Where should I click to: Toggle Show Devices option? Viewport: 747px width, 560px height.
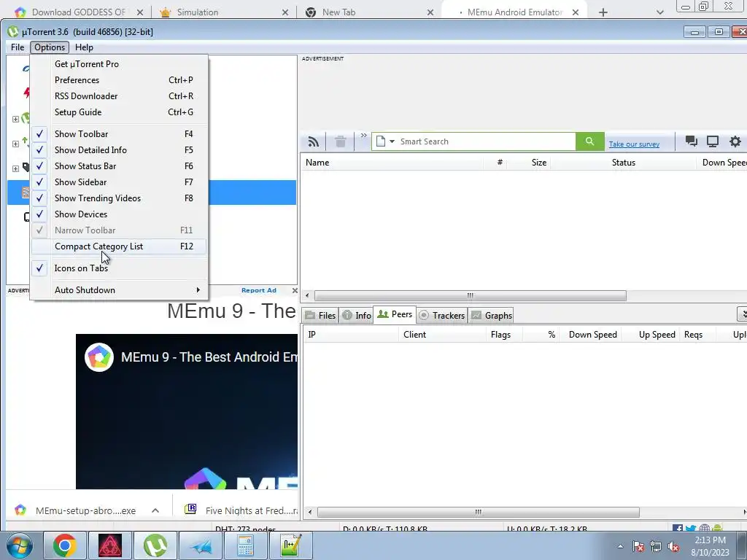click(x=119, y=214)
